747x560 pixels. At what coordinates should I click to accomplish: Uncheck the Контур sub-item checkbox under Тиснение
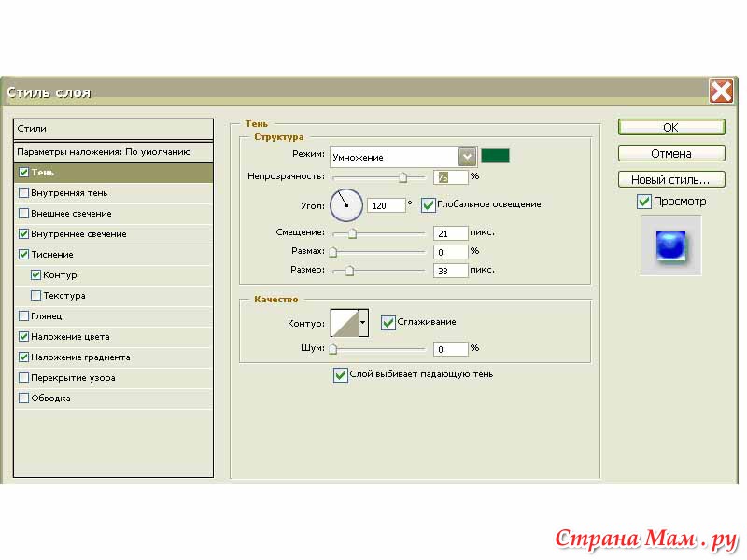coord(35,274)
